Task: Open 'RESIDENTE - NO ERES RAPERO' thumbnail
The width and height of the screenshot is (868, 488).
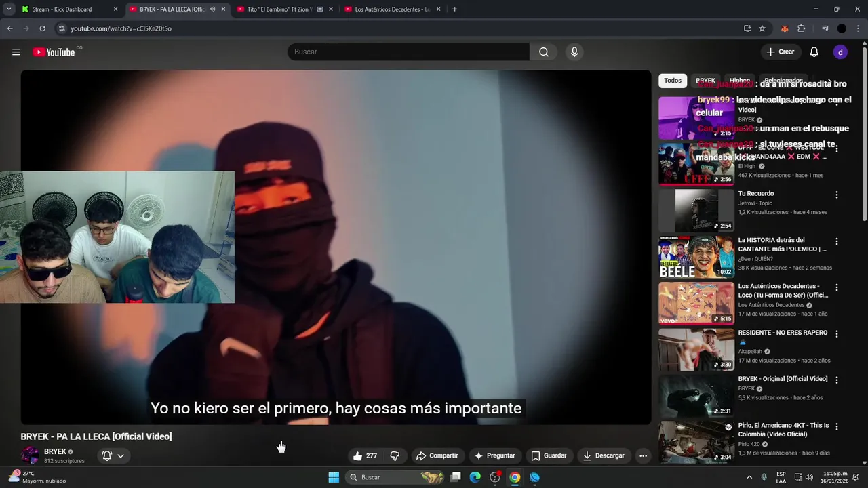Action: point(696,350)
